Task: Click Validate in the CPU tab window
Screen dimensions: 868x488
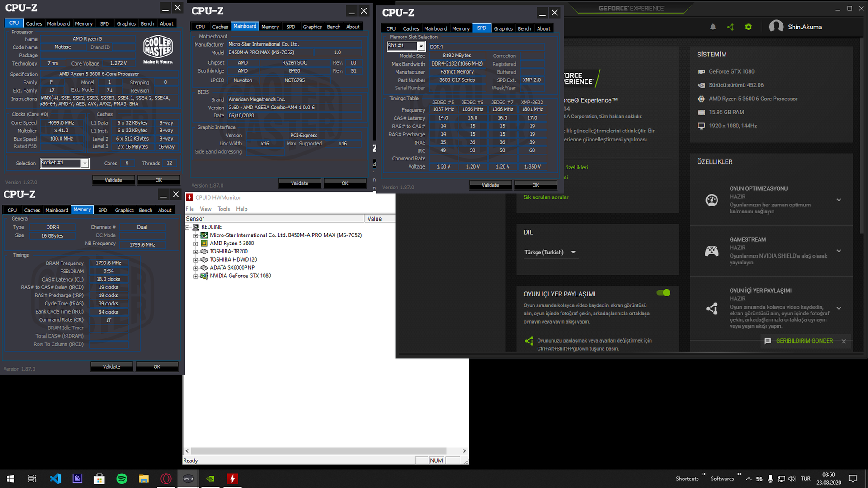Action: pos(113,180)
